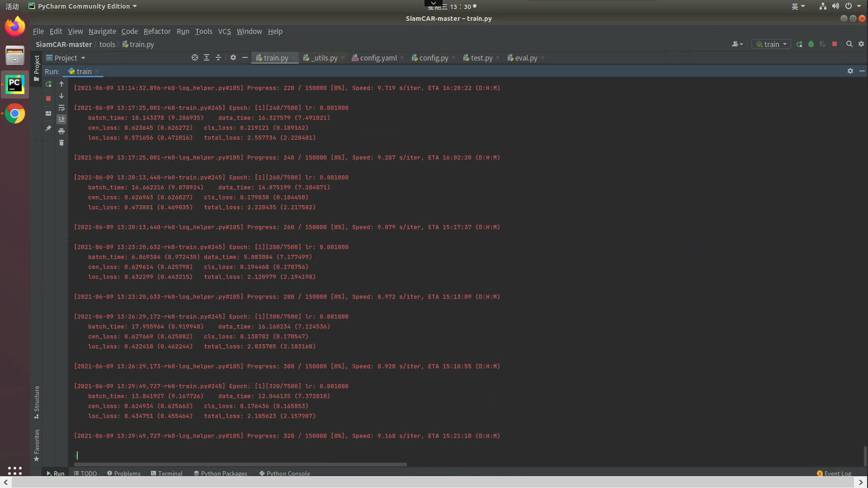Screen dimensions: 868x488
Task: Open the Run panel settings gear menu
Action: 850,71
